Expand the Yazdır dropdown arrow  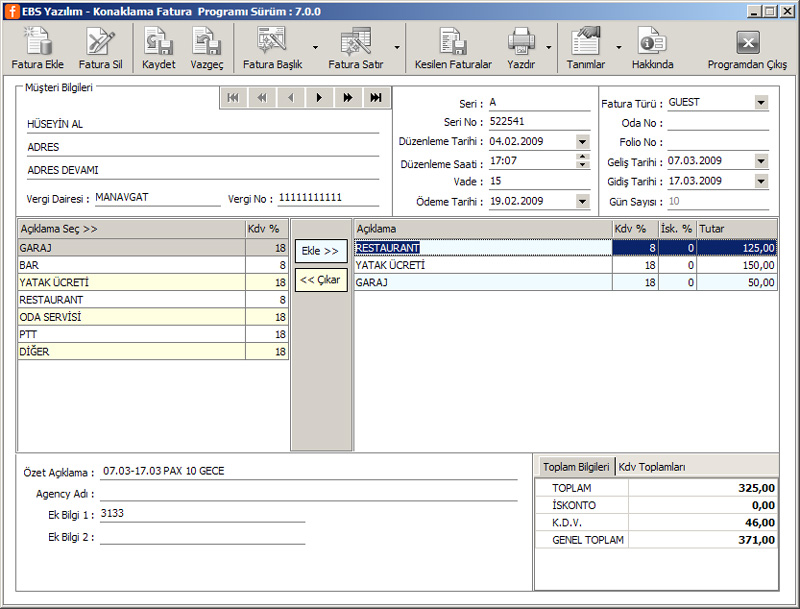(x=549, y=47)
